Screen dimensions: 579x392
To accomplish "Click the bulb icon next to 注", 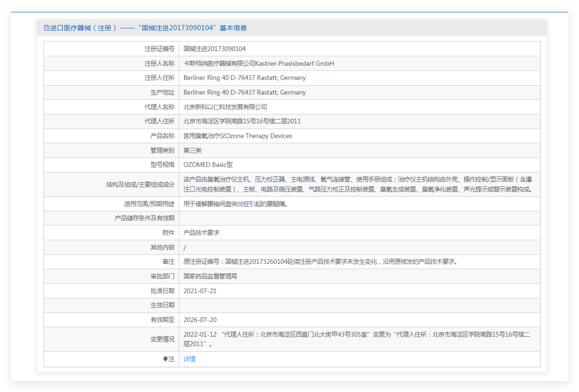I will (166, 359).
